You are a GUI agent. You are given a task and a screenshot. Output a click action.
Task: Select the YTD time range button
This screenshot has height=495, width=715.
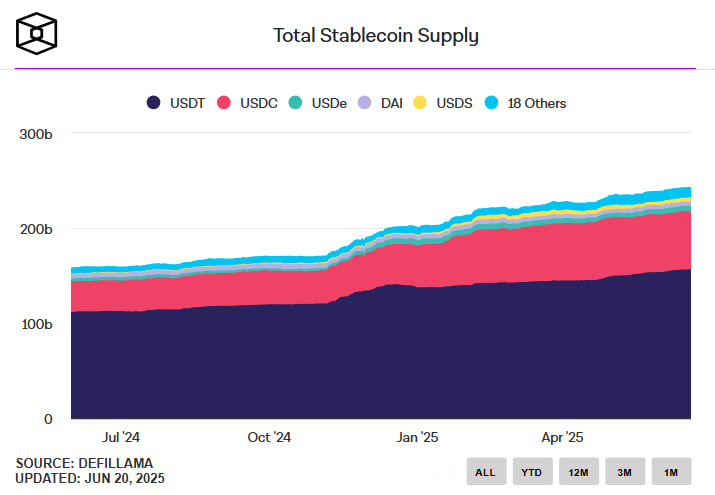tap(531, 471)
